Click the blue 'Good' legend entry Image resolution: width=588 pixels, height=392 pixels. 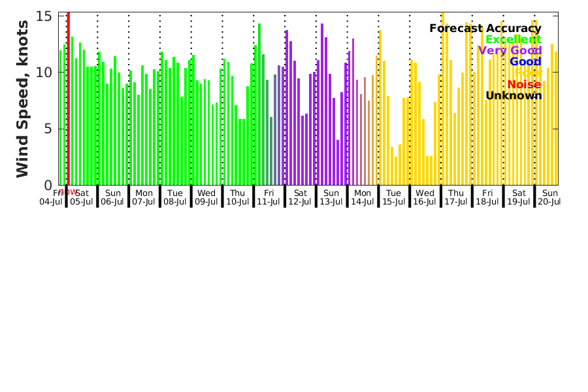click(525, 62)
